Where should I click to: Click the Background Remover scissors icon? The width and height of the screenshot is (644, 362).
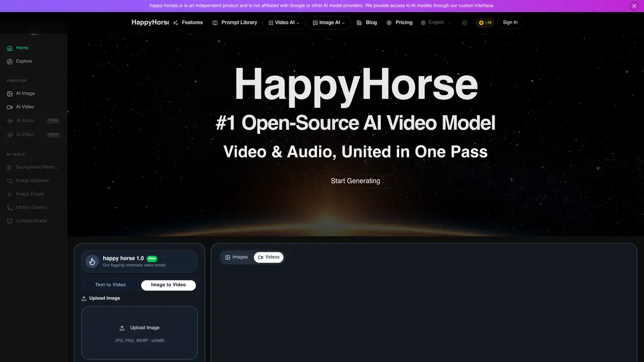click(x=10, y=167)
